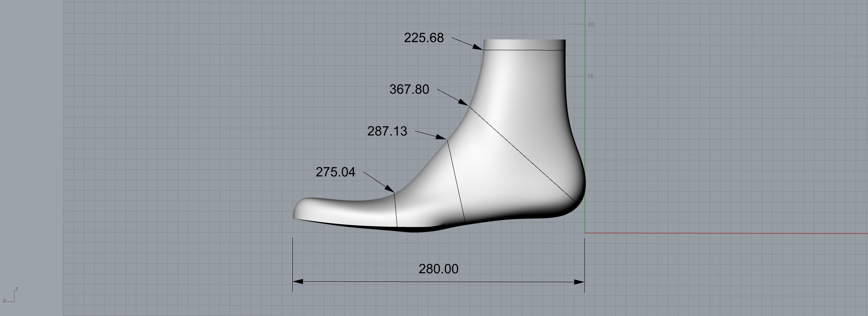Click the grid axis label 15
The height and width of the screenshot is (316, 868).
590,77
